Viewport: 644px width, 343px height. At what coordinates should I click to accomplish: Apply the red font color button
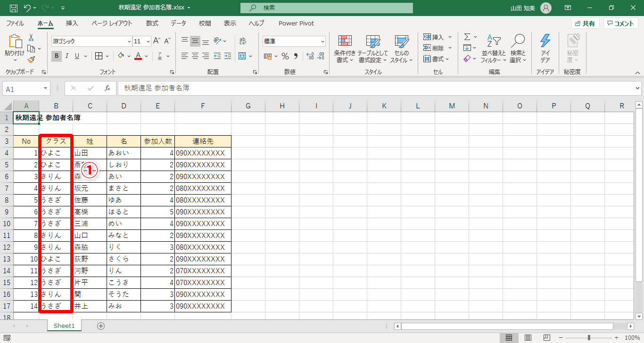coord(138,56)
